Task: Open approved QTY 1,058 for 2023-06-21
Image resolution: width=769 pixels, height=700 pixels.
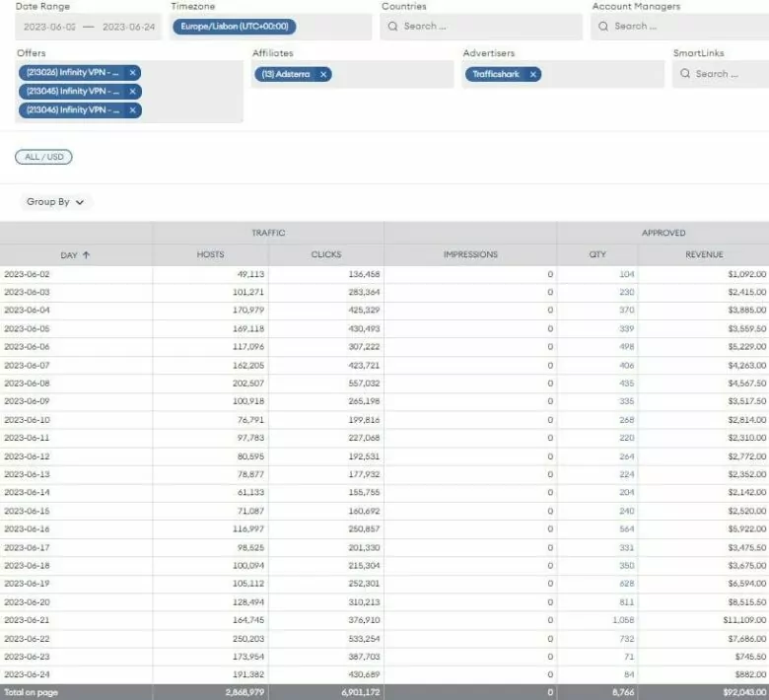Action: [621, 620]
